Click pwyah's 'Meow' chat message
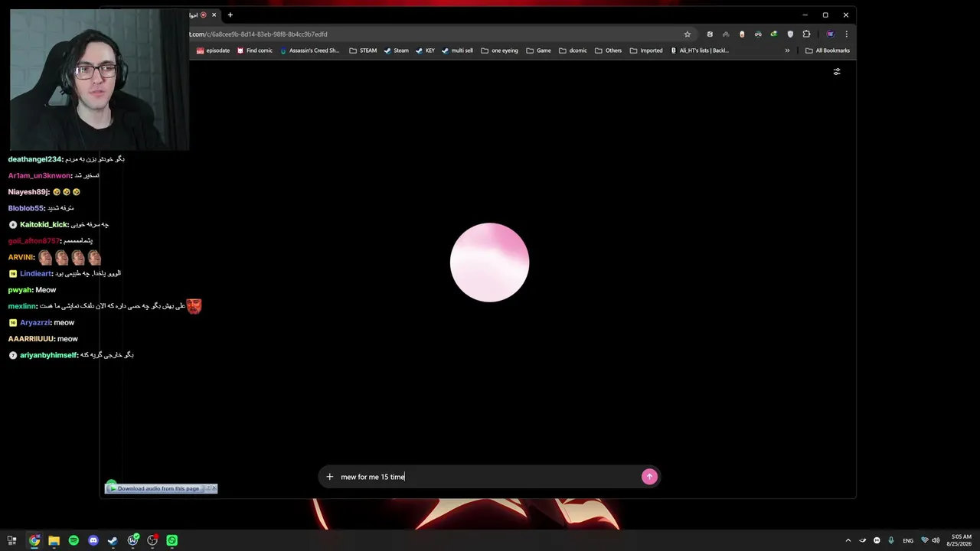This screenshot has height=551, width=980. (x=46, y=290)
